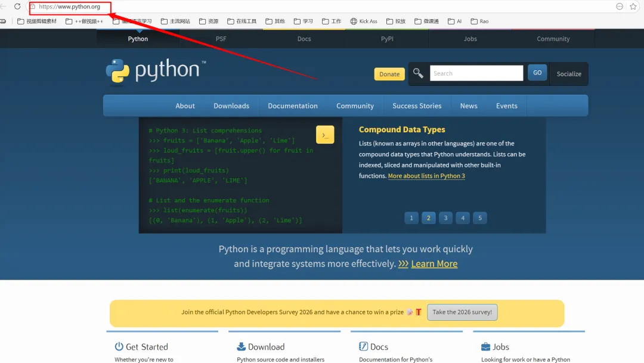
Task: Show slide 5 of code examples
Action: point(479,218)
